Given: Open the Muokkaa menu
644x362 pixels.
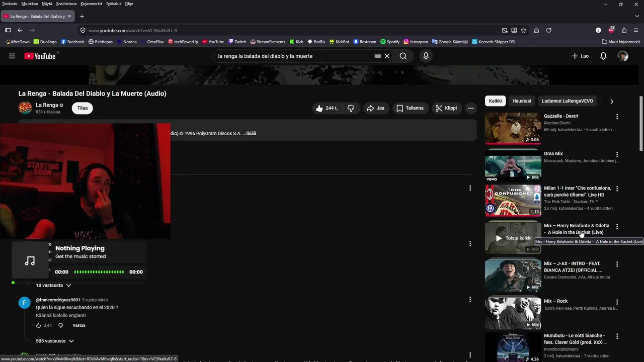Looking at the screenshot, I should (x=30, y=4).
